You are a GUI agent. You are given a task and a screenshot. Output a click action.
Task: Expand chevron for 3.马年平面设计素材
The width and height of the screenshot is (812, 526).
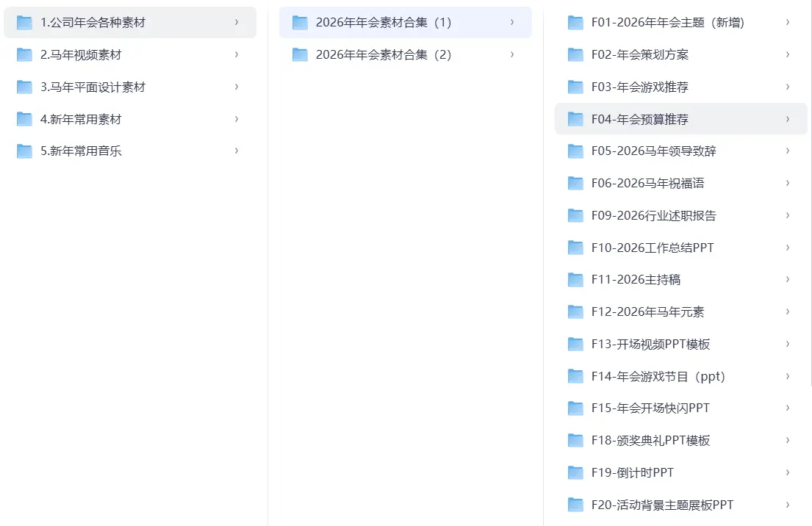(236, 87)
